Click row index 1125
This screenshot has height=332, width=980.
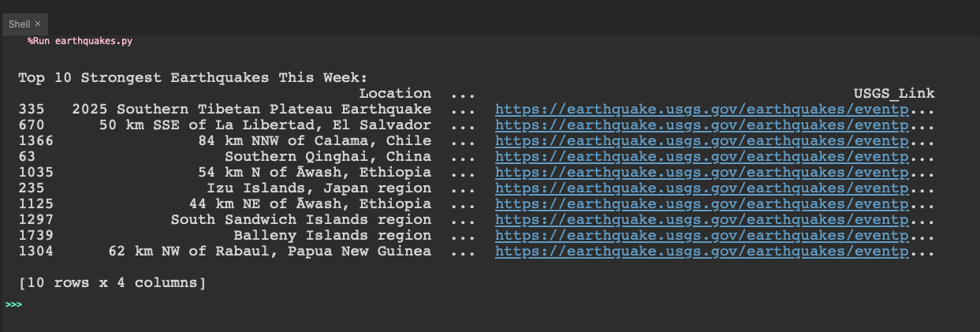35,203
